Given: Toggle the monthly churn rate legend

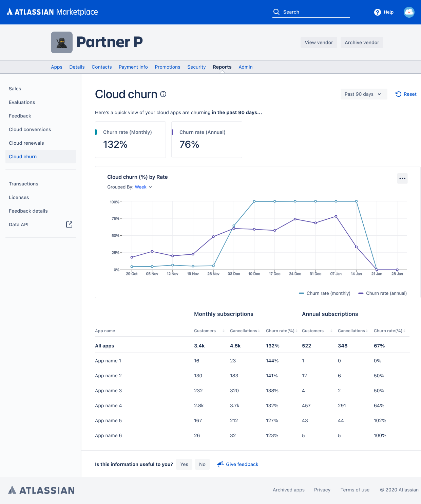Looking at the screenshot, I should pos(324,293).
